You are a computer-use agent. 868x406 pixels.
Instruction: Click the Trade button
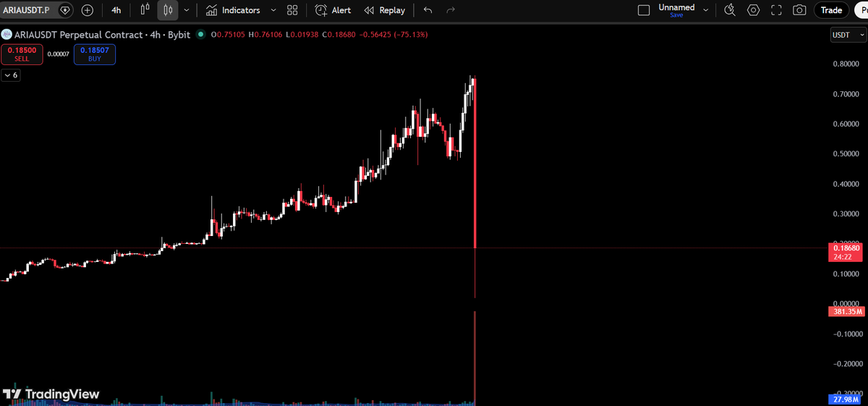831,10
